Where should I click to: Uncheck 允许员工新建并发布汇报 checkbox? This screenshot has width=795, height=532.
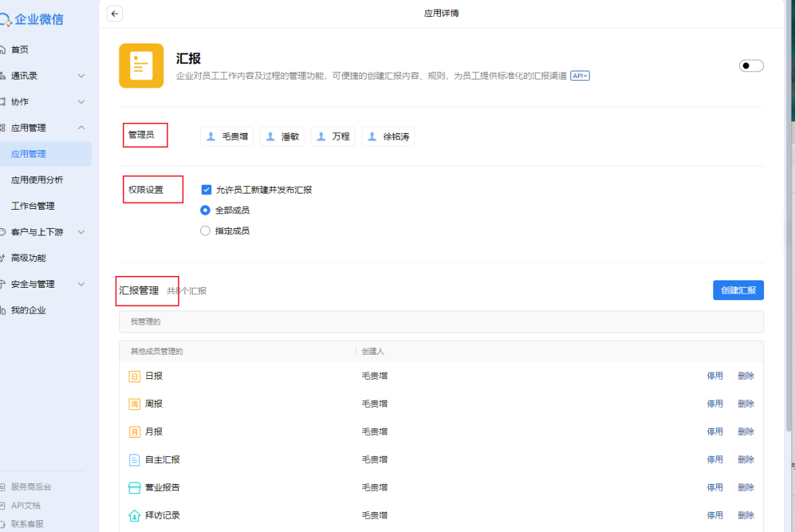[x=207, y=190]
